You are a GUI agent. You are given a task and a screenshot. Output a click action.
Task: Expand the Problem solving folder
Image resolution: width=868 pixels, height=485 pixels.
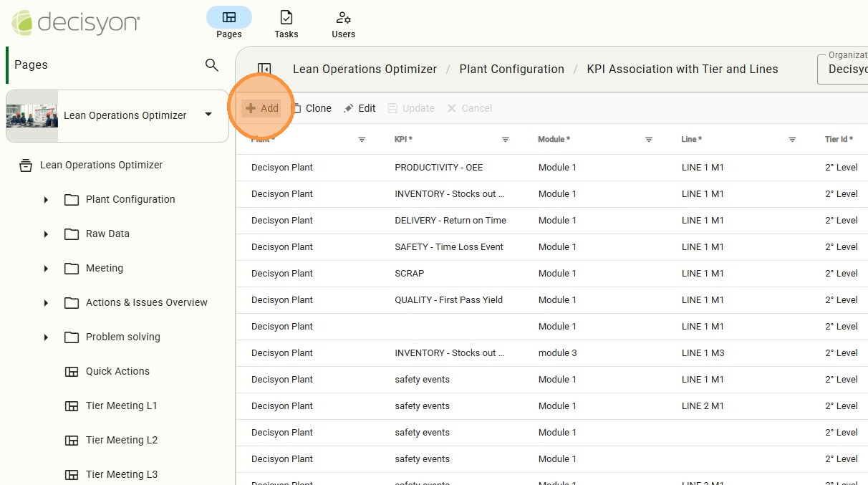point(46,337)
